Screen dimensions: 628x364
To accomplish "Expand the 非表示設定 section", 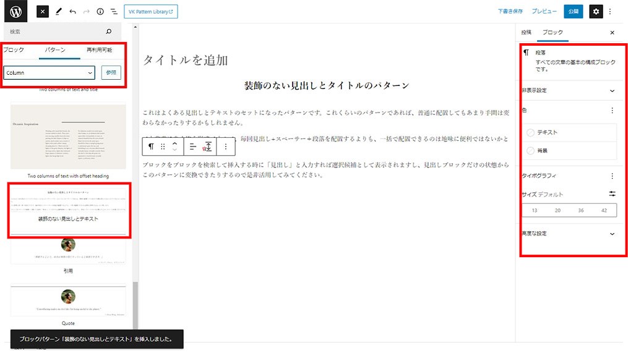I will 612,90.
